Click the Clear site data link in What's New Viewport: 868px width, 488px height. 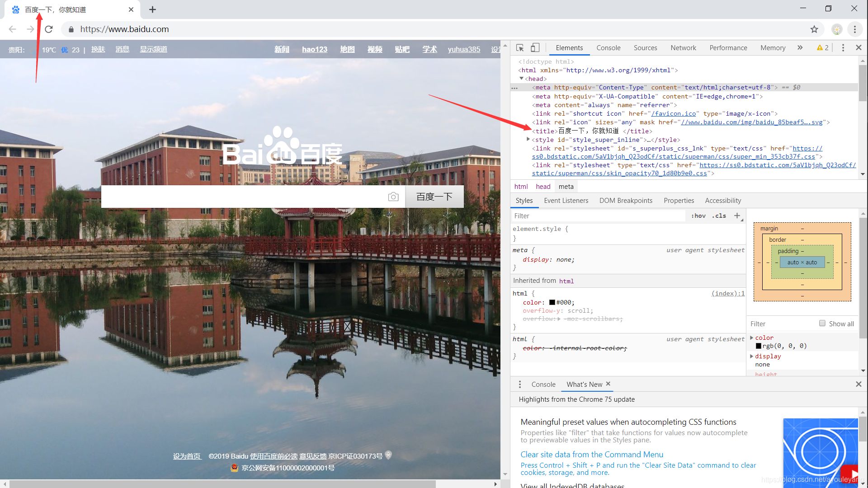point(591,454)
